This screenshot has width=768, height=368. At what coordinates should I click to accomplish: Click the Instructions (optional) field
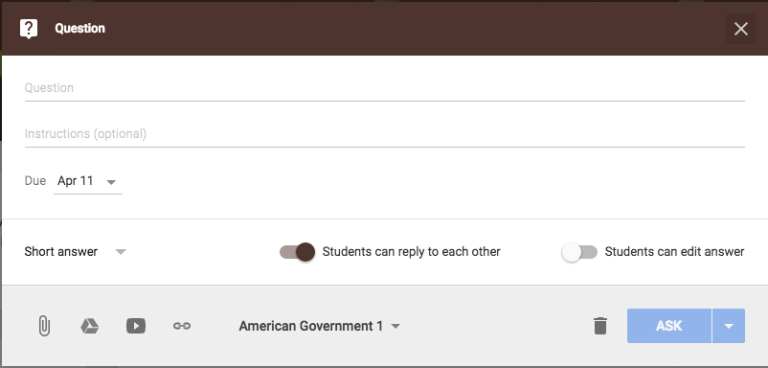pyautogui.click(x=384, y=134)
